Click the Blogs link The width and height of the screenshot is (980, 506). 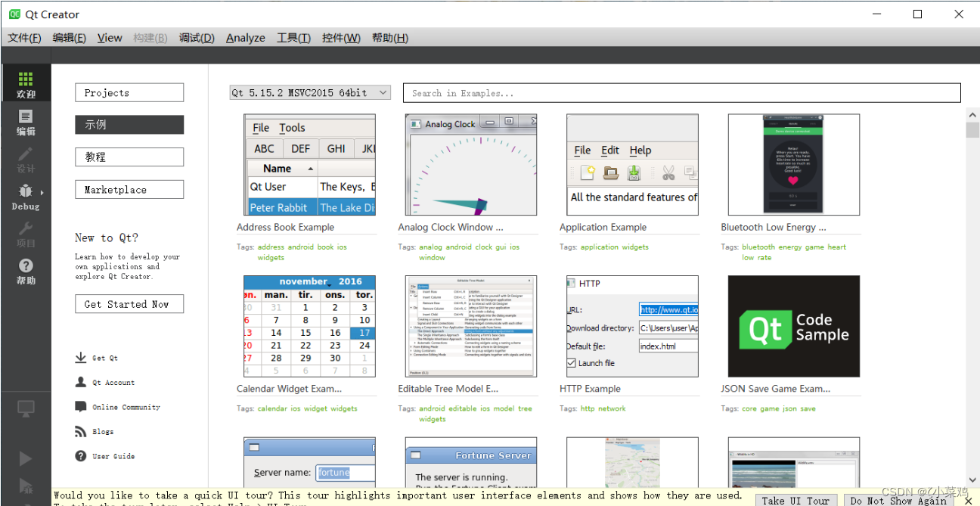pos(103,431)
